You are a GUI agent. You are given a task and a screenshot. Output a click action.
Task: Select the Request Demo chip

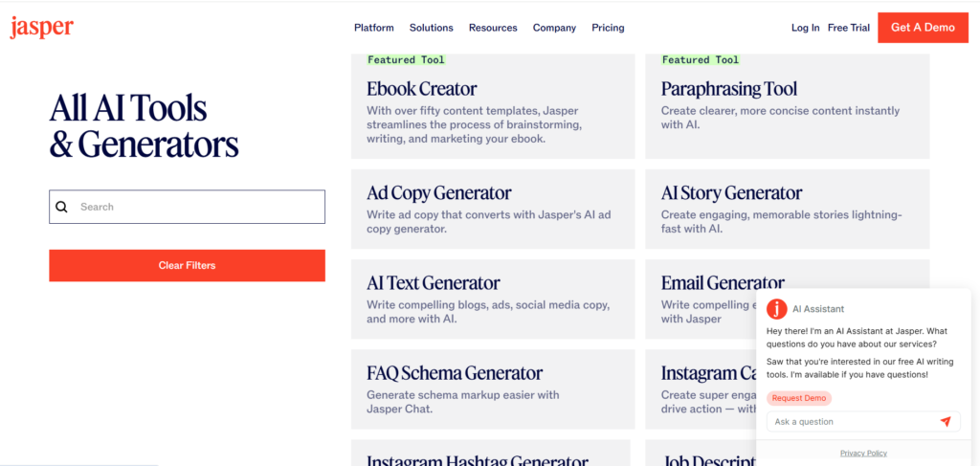(x=799, y=398)
